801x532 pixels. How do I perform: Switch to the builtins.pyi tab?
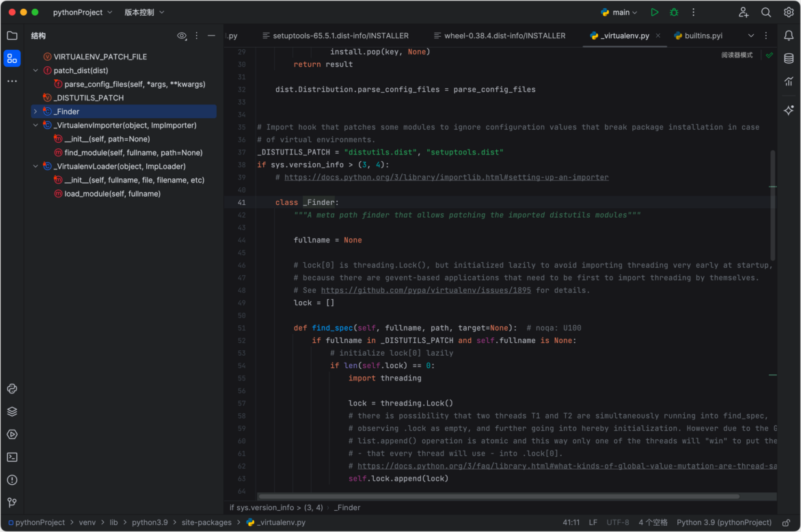pos(703,35)
